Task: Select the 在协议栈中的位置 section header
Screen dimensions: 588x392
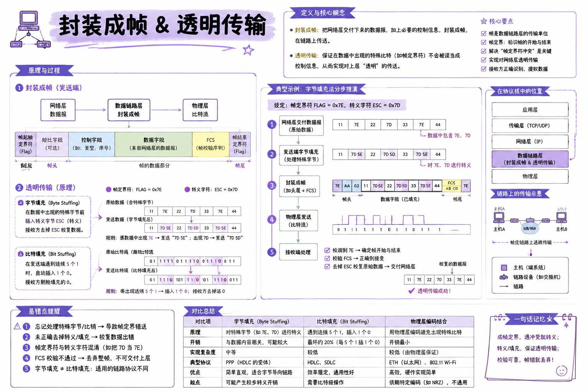Action: (519, 91)
